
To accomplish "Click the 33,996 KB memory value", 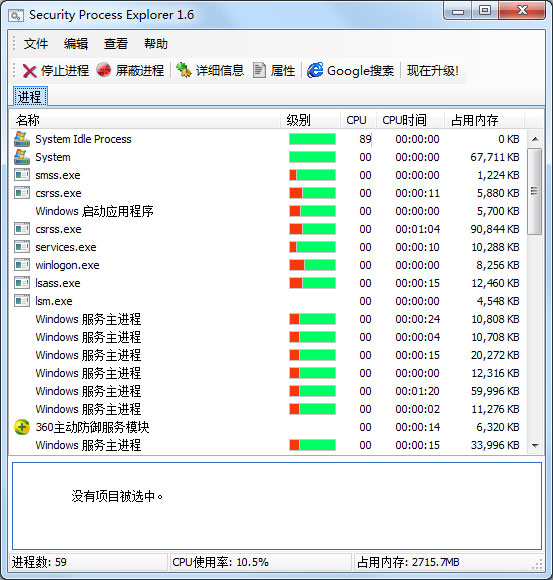I will [495, 445].
